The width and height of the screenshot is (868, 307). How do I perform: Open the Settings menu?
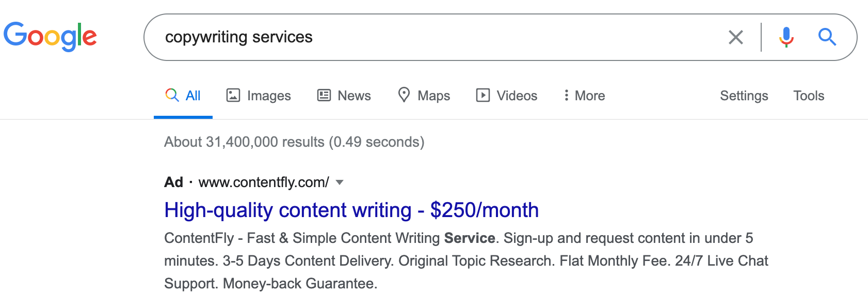pos(744,96)
